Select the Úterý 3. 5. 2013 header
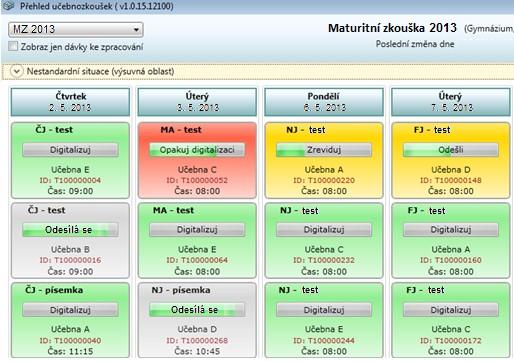The image size is (514, 362). [x=197, y=102]
